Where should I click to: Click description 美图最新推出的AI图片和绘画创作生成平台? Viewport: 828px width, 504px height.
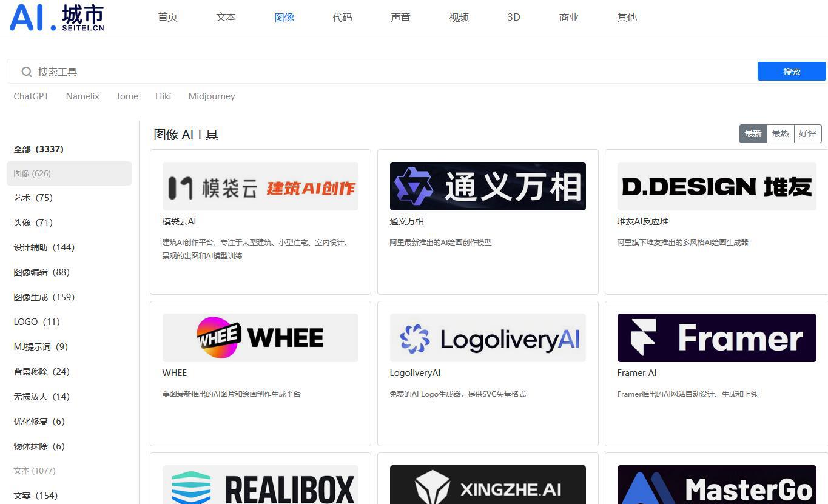[231, 394]
